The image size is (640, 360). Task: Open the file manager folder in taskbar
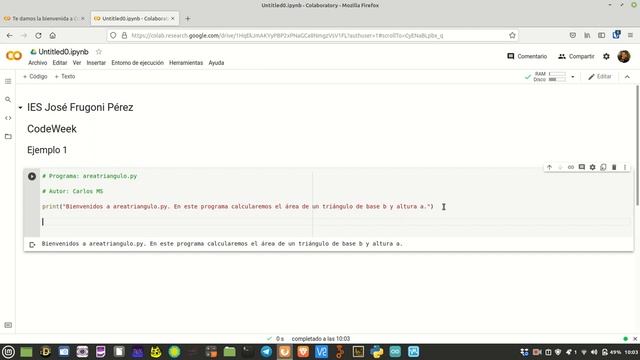[x=229, y=352]
